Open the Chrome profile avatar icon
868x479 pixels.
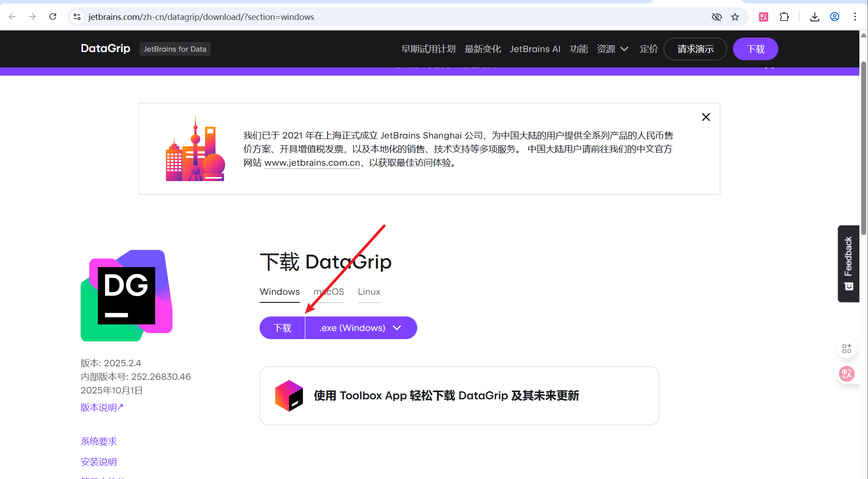(834, 17)
